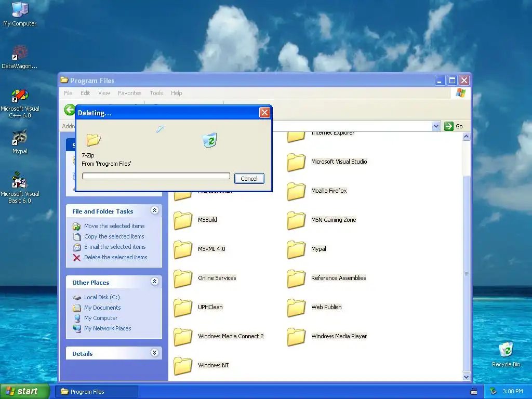Screen dimensions: 532x399
Task: Select the Windows Media Connect 2 folder icon
Action: pos(183,337)
